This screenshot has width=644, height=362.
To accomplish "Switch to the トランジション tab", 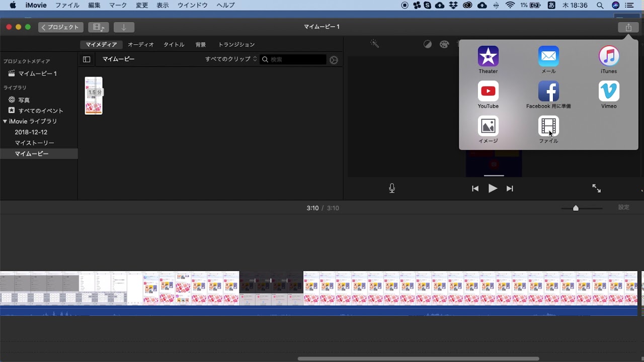I will [236, 45].
